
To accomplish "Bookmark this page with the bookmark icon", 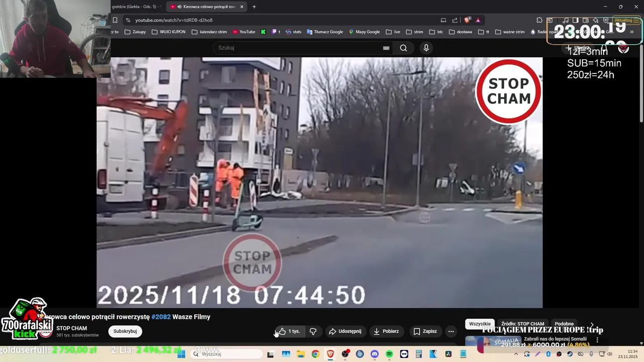I will [115, 20].
